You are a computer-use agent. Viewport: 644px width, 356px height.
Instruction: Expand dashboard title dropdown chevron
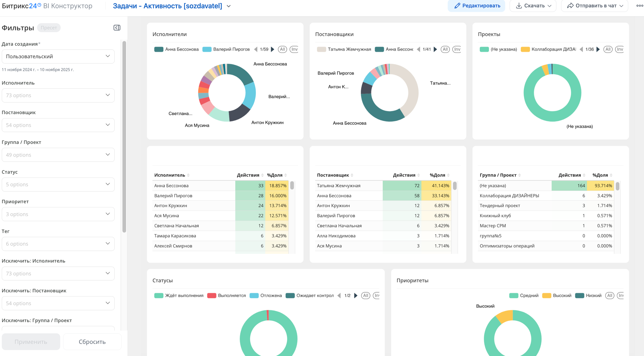coord(228,6)
